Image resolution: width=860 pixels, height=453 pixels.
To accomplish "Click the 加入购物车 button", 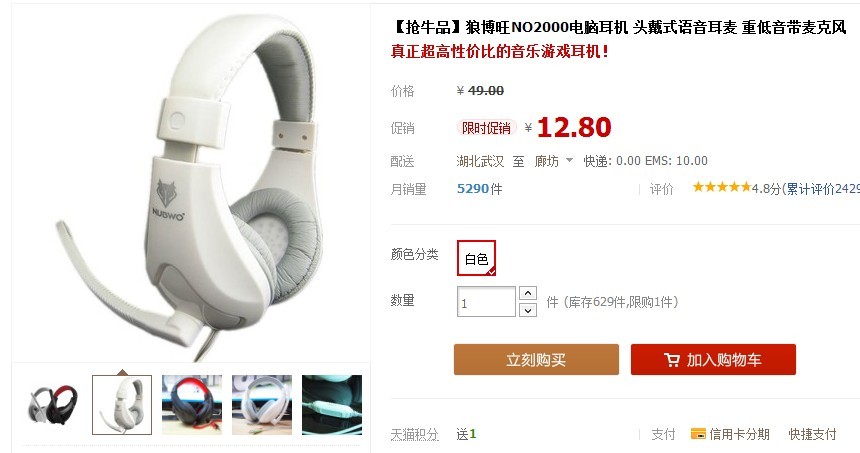I will 713,360.
